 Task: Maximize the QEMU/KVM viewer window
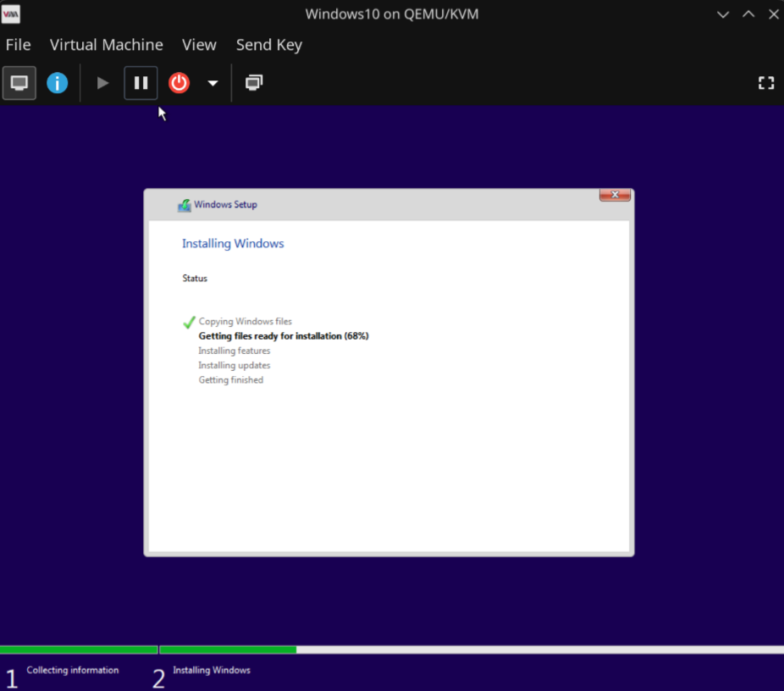(x=748, y=14)
